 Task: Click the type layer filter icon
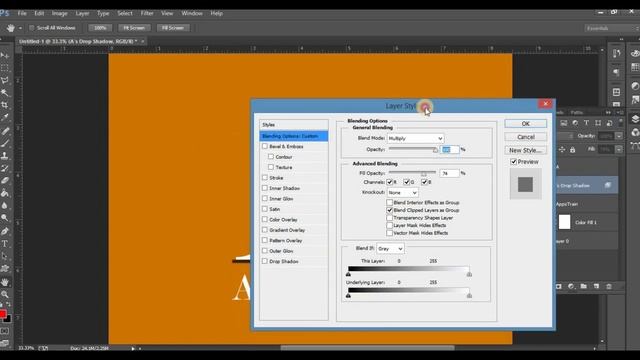[x=586, y=123]
